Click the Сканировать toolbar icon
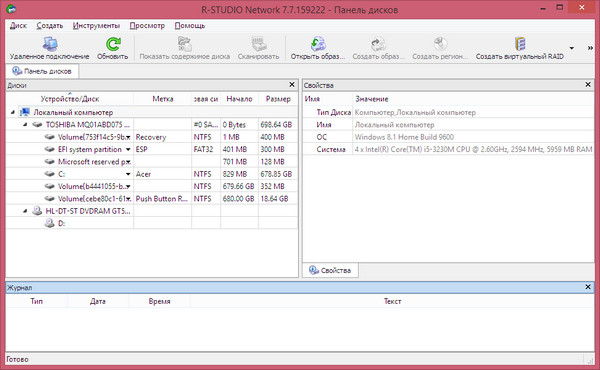Screen dimensions: 600x370 click(x=259, y=44)
